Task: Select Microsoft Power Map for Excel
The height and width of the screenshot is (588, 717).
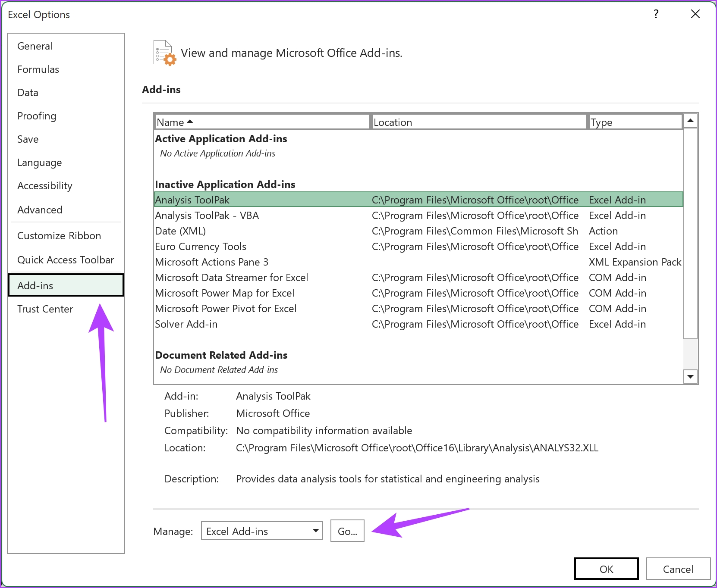Action: click(x=418, y=293)
